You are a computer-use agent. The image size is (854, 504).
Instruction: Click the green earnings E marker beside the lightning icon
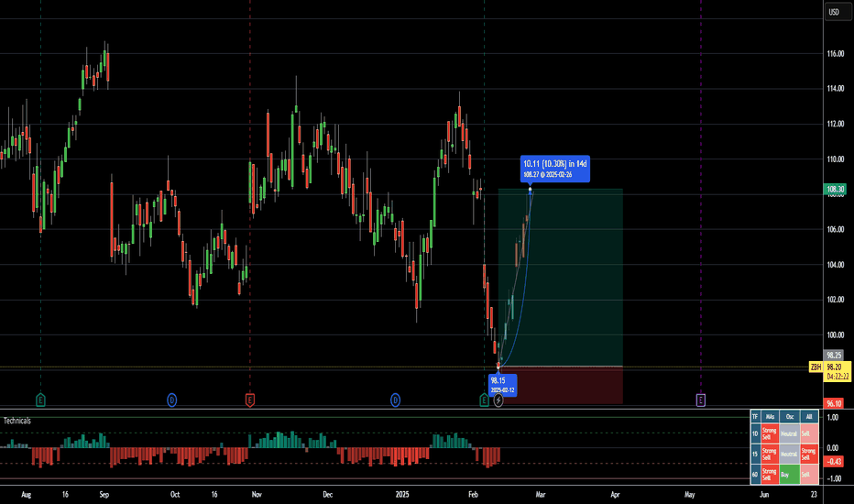(x=484, y=400)
